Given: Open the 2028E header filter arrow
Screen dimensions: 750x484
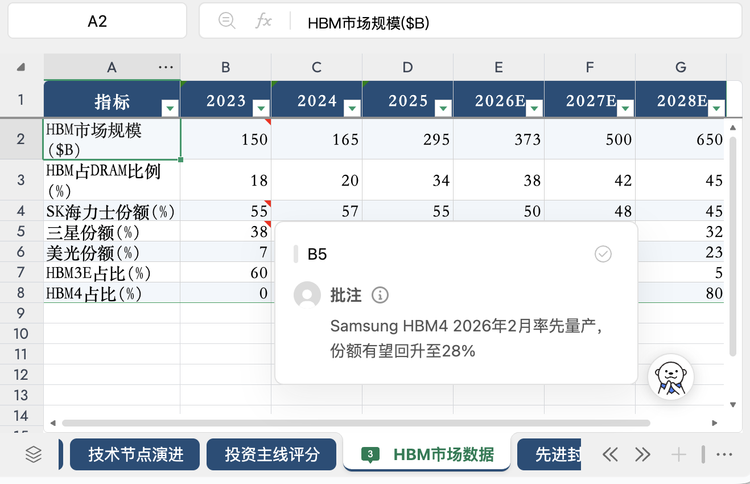Looking at the screenshot, I should (716, 107).
